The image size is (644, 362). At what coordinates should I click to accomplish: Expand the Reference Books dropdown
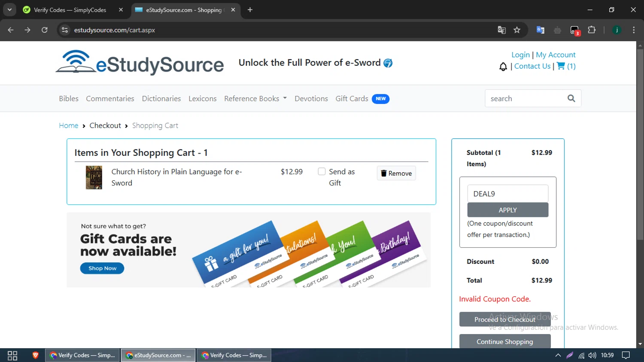click(255, 98)
